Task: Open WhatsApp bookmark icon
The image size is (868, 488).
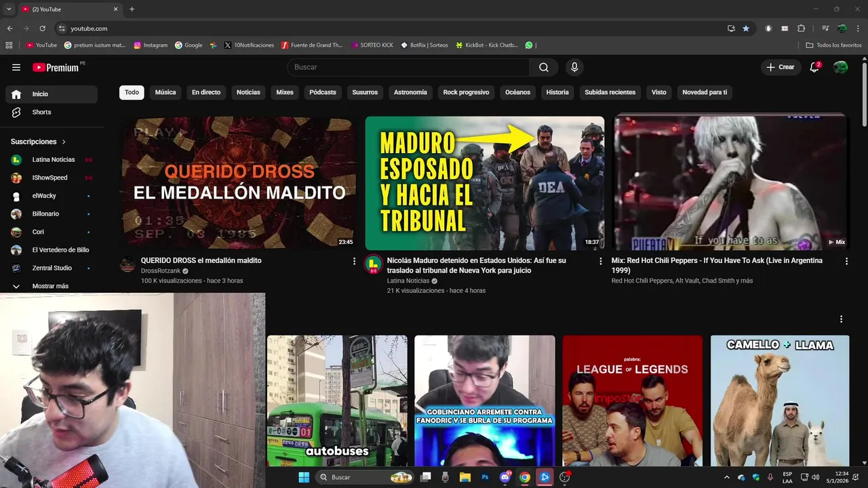Action: point(529,45)
